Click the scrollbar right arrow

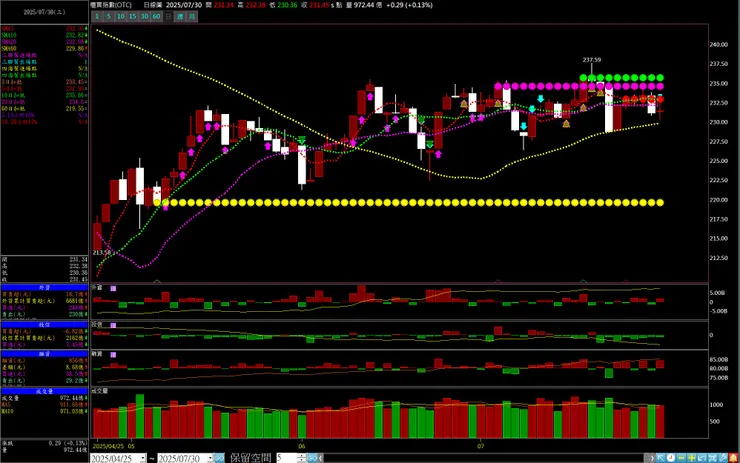(x=652, y=458)
